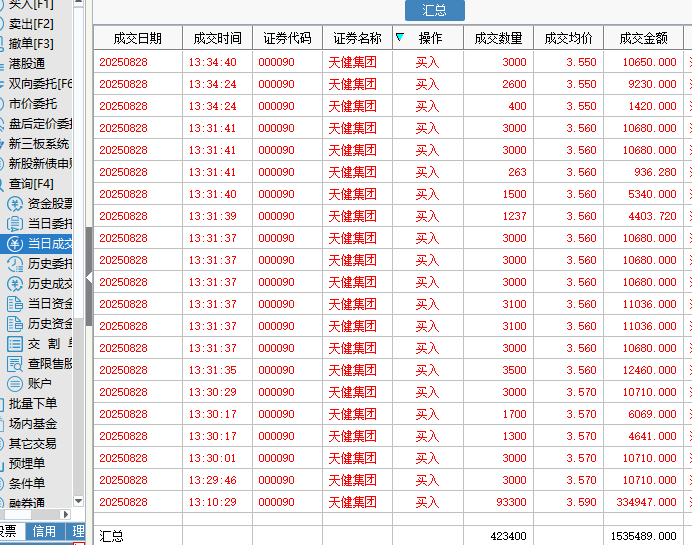Open the 历史资金 document icon

[x=15, y=324]
